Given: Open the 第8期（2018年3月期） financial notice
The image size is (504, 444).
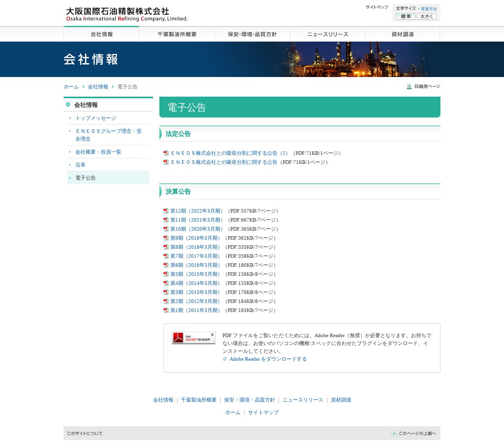Looking at the screenshot, I should tap(196, 247).
